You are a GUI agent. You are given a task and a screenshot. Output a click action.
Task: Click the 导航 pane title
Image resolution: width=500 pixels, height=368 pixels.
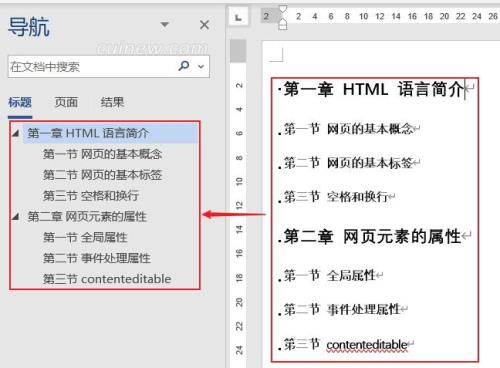pos(29,27)
